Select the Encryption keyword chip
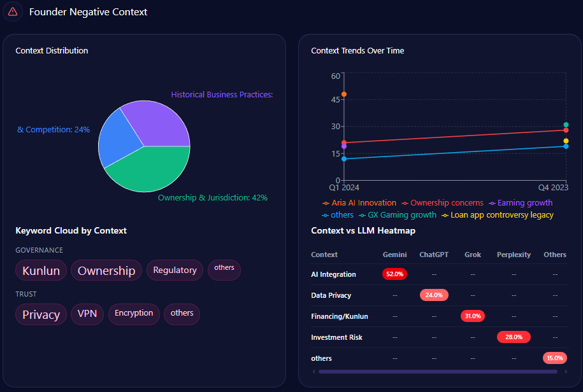 click(x=134, y=314)
